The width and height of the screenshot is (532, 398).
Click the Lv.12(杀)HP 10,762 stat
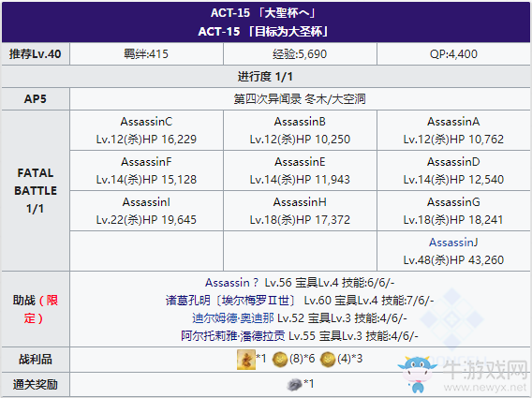coord(453,140)
